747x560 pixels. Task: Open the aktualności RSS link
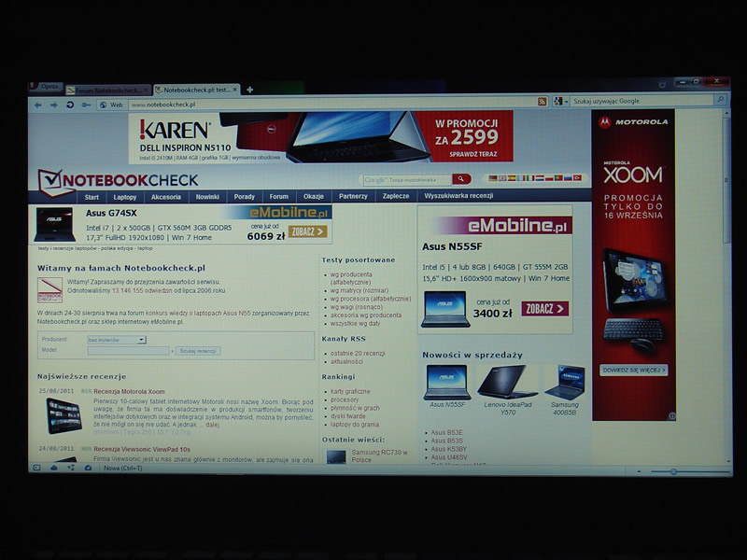[346, 361]
